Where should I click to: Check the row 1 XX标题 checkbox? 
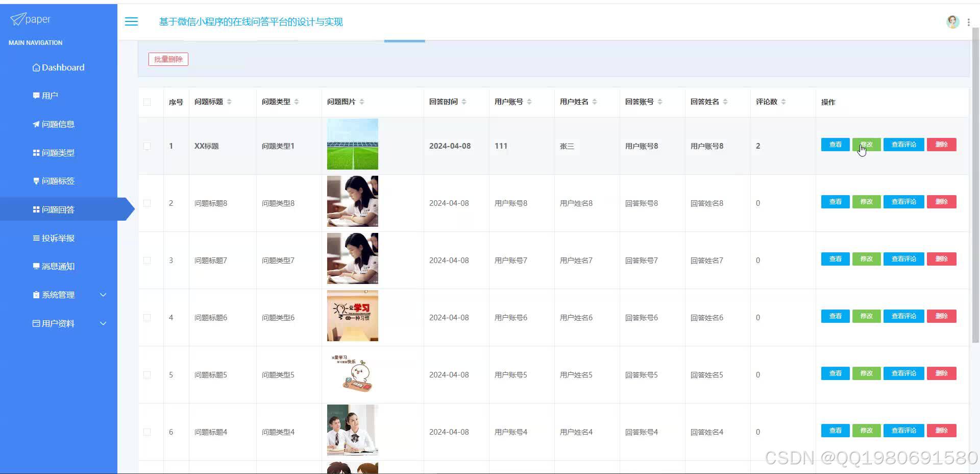pyautogui.click(x=147, y=146)
